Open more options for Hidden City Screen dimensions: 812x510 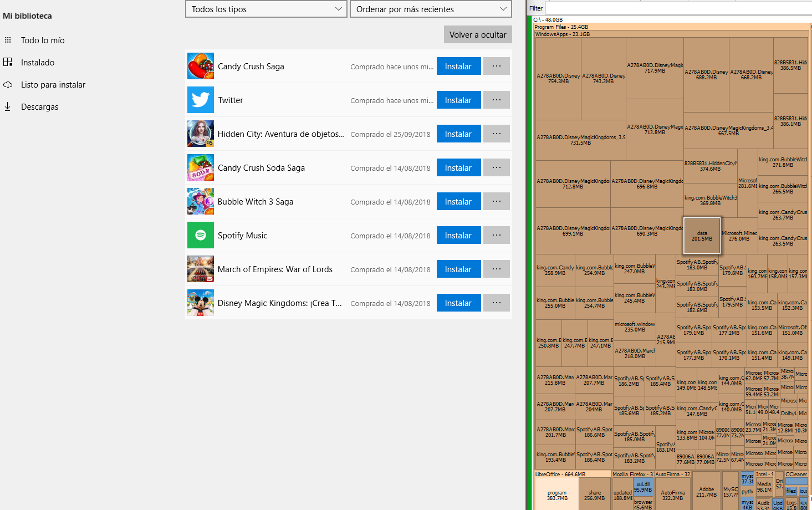point(497,134)
